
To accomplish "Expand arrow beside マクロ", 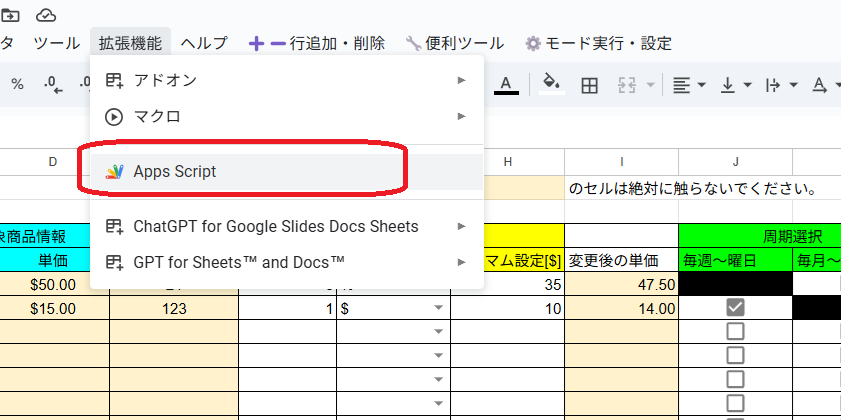I will click(x=462, y=116).
